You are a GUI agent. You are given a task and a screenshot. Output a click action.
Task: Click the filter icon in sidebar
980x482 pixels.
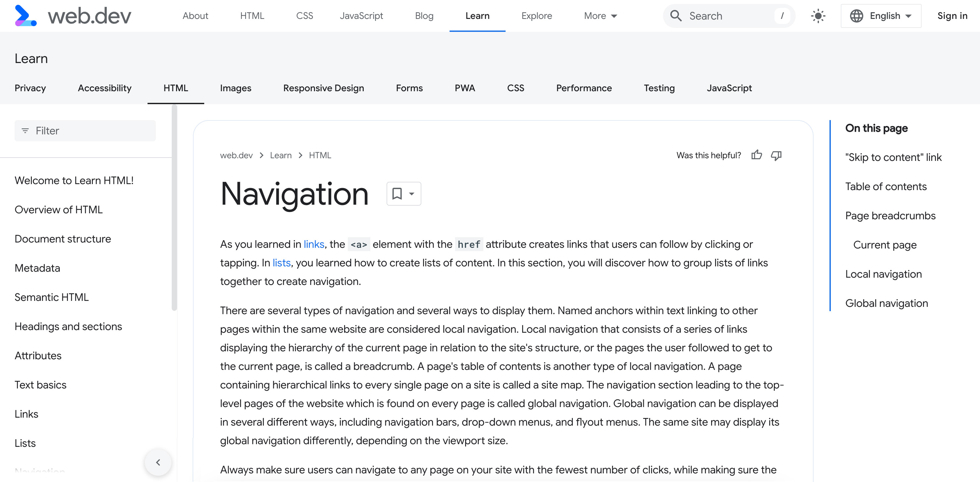[26, 131]
